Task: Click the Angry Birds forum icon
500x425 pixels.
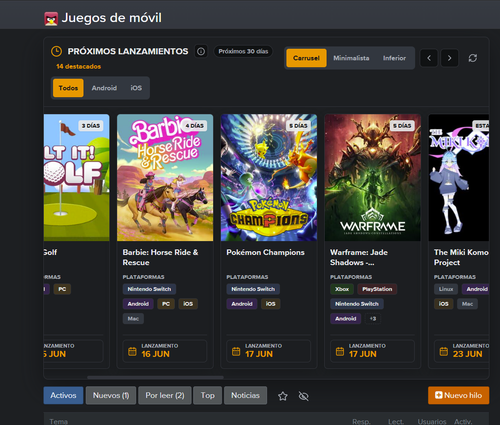Action: pos(51,19)
